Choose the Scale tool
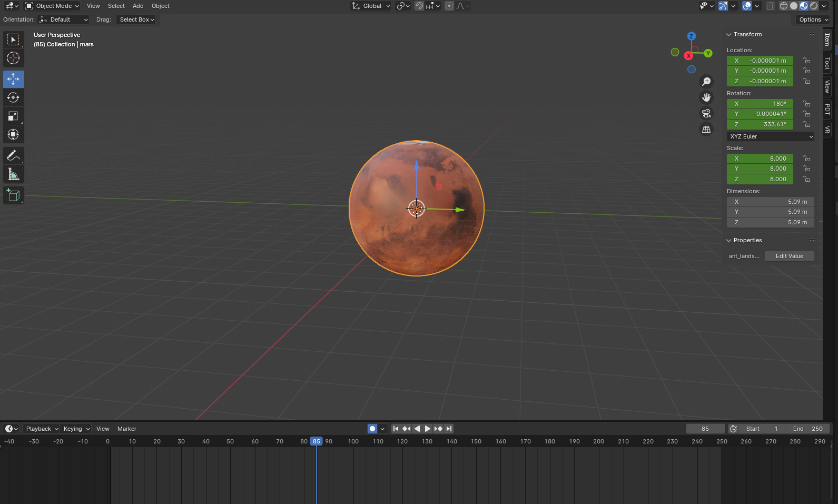 (x=13, y=116)
